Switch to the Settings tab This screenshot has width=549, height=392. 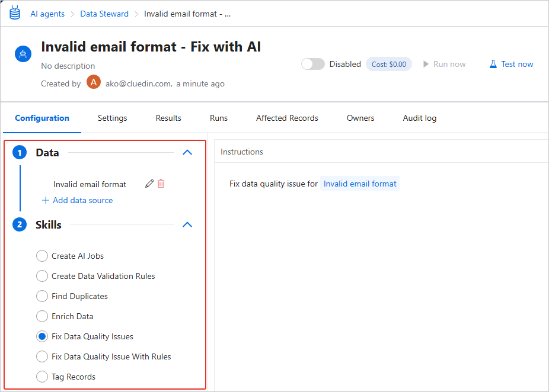(x=113, y=118)
